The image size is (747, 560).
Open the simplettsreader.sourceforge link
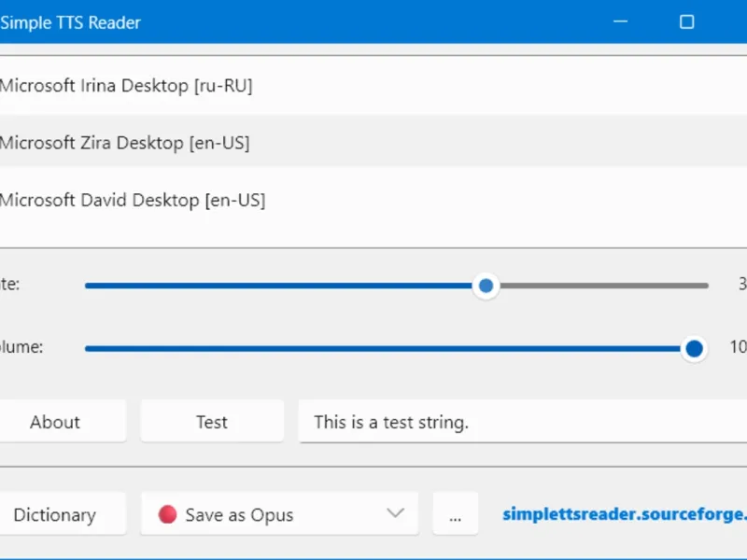coord(625,514)
